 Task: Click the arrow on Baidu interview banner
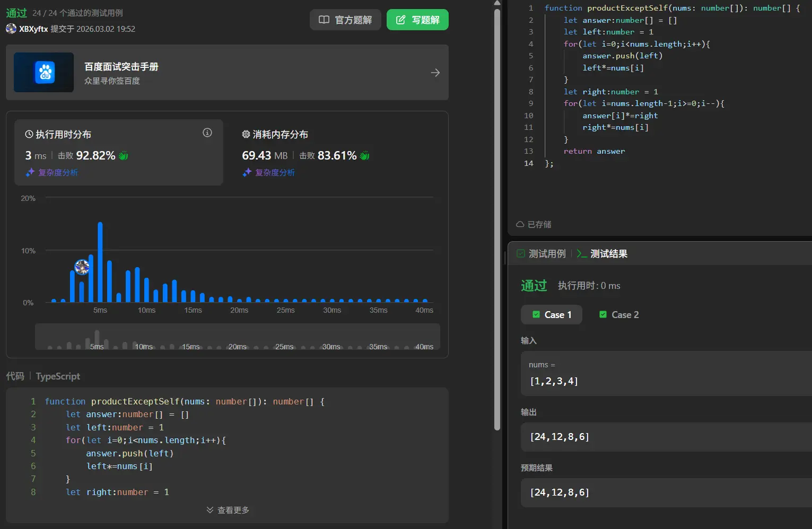(x=435, y=73)
